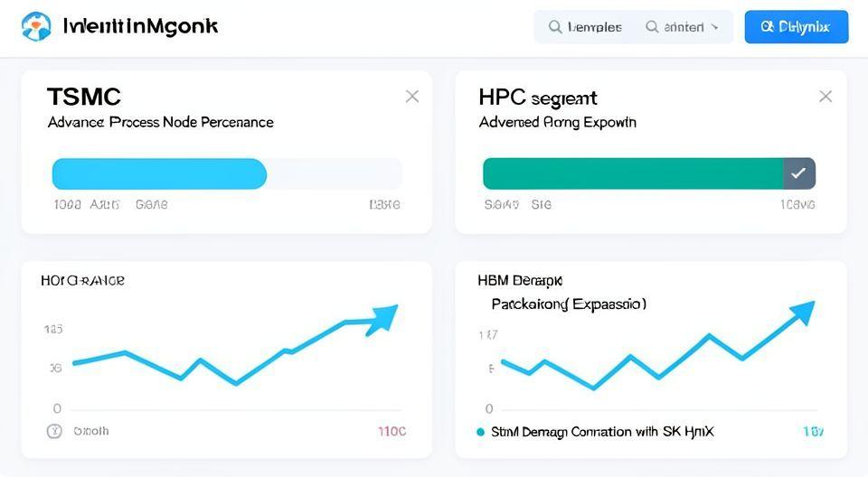Click the first search magnifier icon
This screenshot has width=868, height=477.
555,27
